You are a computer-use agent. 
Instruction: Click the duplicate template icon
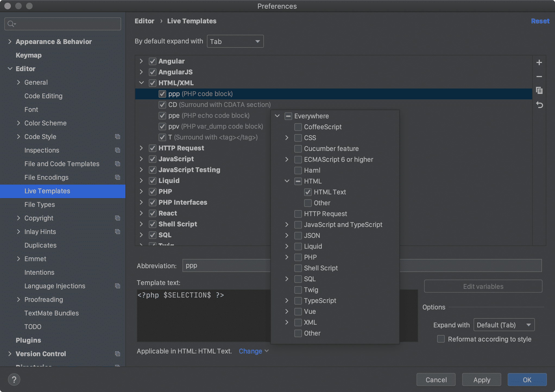click(x=539, y=91)
